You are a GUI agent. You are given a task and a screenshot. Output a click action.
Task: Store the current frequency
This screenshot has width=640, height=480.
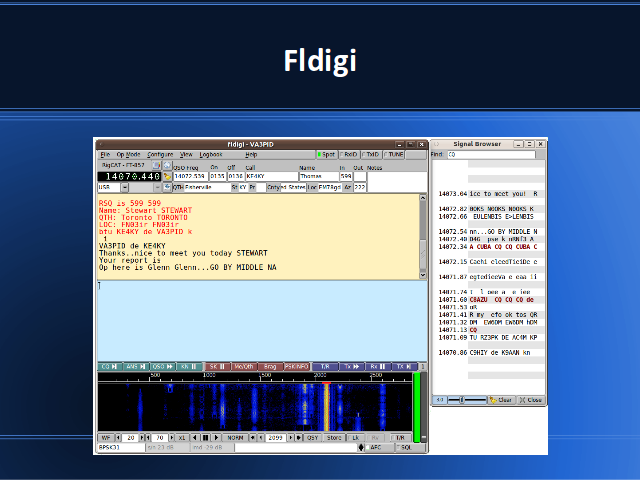coord(334,438)
